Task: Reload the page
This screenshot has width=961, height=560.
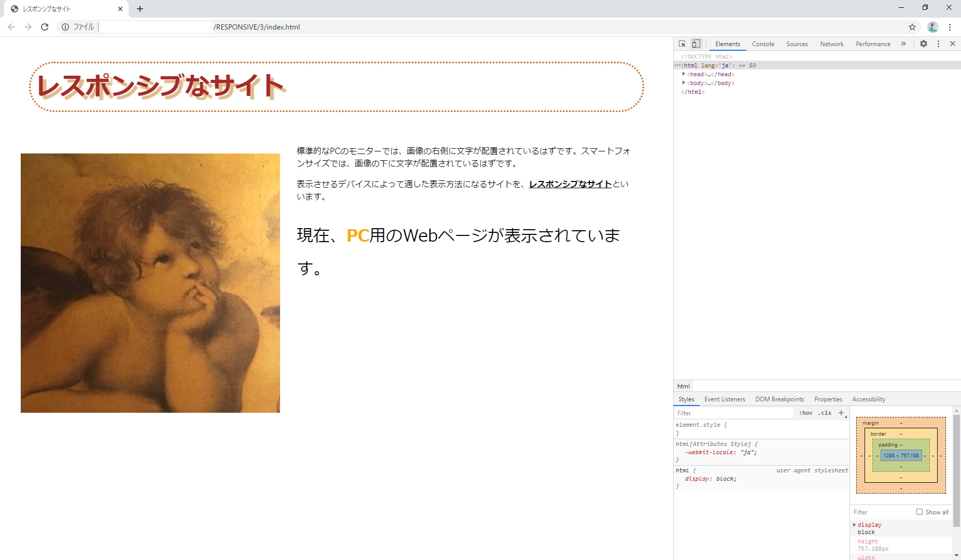Action: [44, 27]
